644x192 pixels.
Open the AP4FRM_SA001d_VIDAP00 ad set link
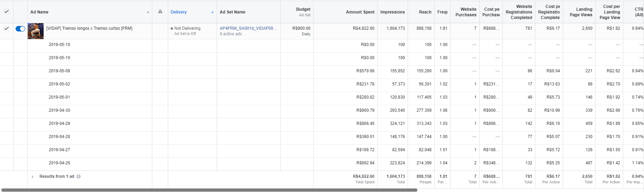pyautogui.click(x=248, y=28)
